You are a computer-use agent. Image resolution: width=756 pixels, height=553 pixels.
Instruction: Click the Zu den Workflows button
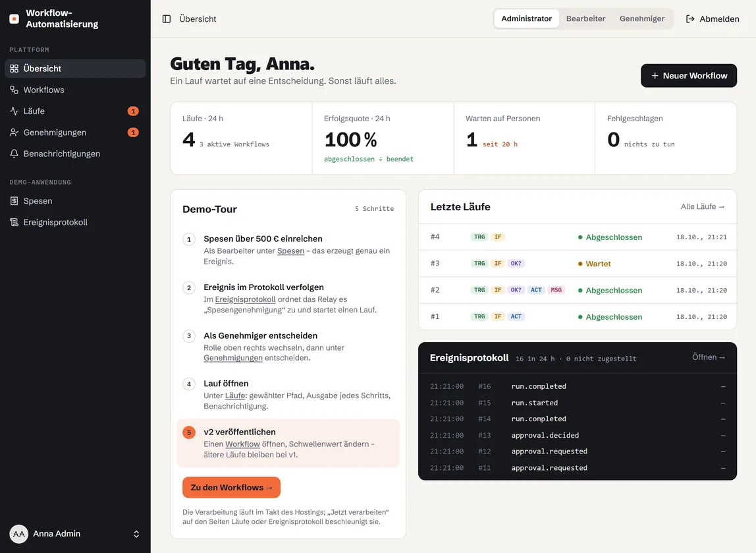(x=231, y=487)
